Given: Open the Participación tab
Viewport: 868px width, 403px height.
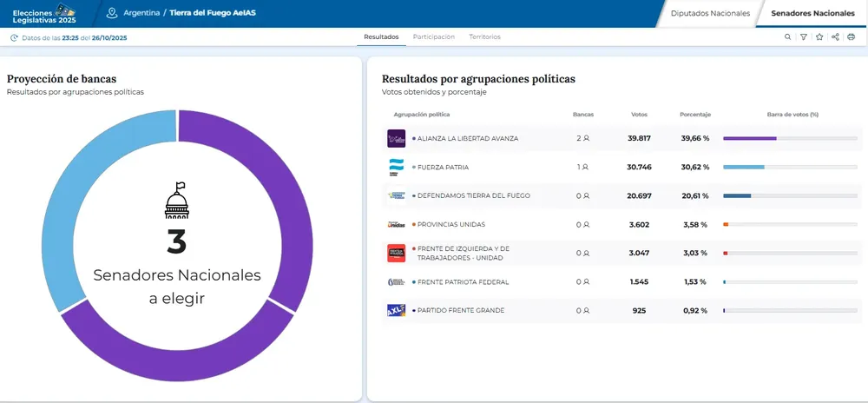Looking at the screenshot, I should coord(433,37).
